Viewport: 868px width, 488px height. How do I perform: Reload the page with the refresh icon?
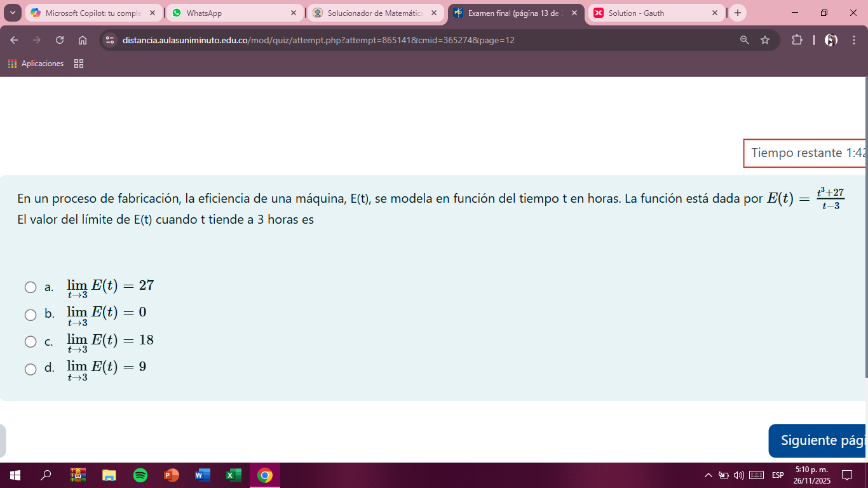pos(60,40)
